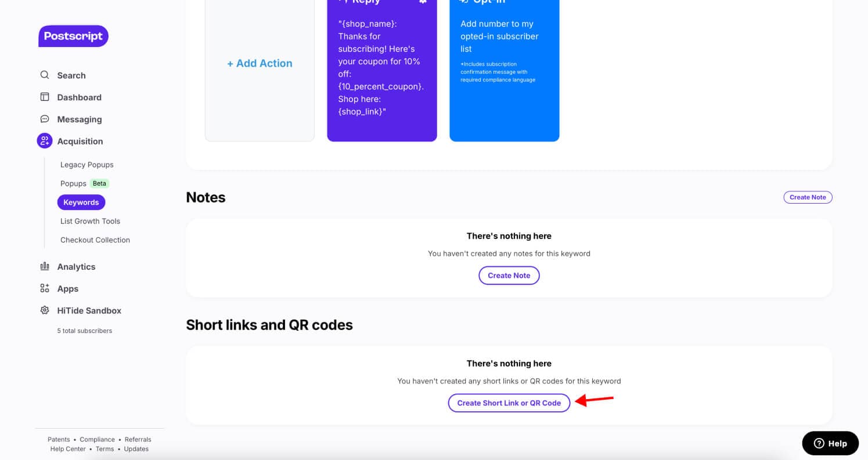Click the + Add Action card
The width and height of the screenshot is (868, 460).
click(260, 64)
